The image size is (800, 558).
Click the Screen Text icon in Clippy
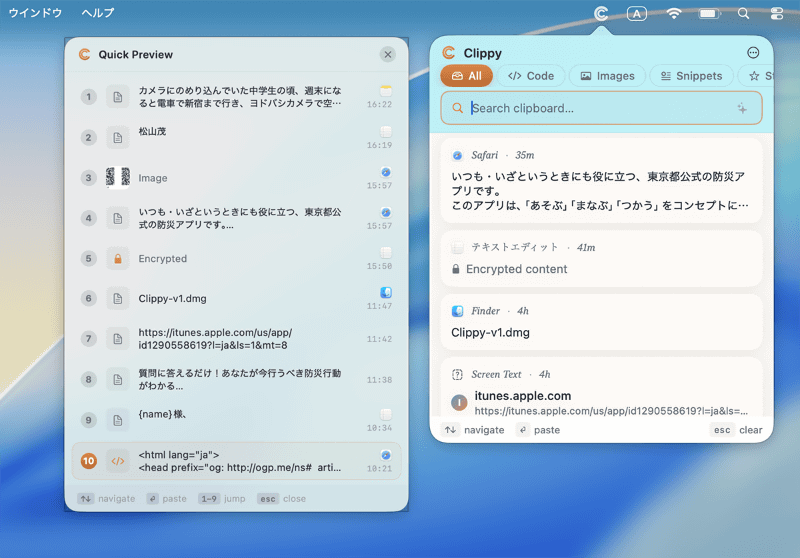point(458,374)
